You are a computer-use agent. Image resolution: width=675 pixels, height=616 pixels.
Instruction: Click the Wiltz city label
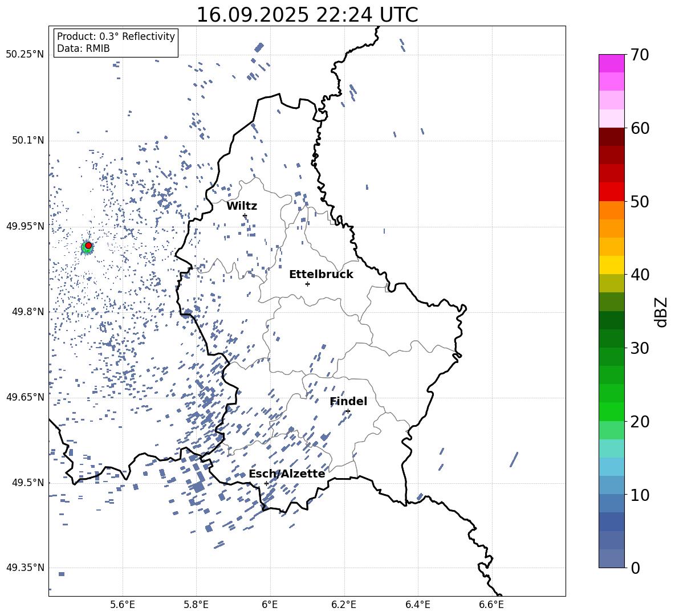242,206
